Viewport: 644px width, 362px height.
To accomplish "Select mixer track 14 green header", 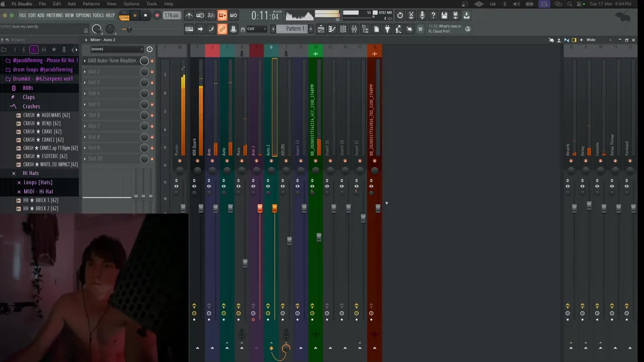I will click(315, 50).
